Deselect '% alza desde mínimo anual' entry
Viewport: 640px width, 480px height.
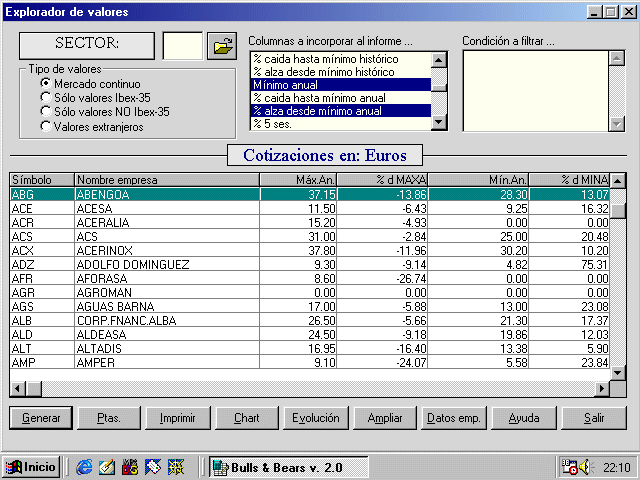click(x=341, y=111)
